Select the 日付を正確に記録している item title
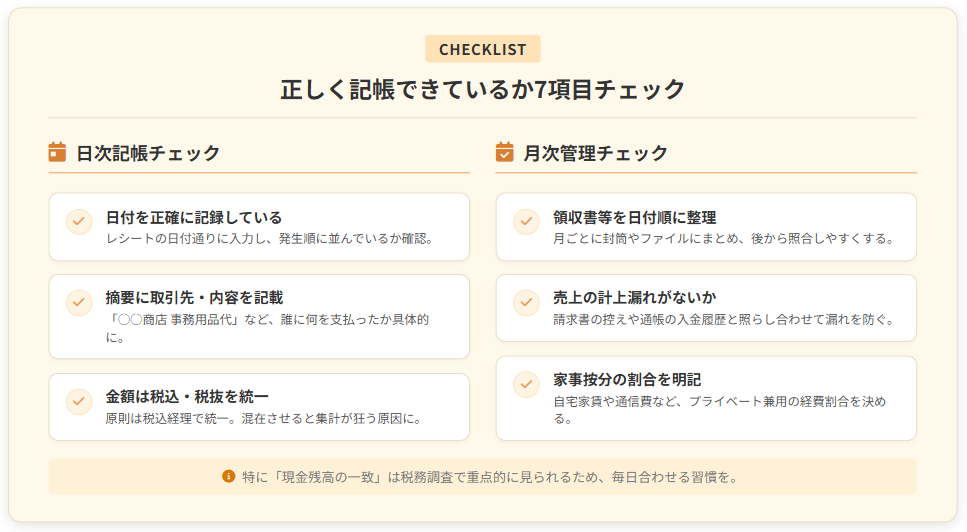The width and height of the screenshot is (967, 532). click(194, 217)
